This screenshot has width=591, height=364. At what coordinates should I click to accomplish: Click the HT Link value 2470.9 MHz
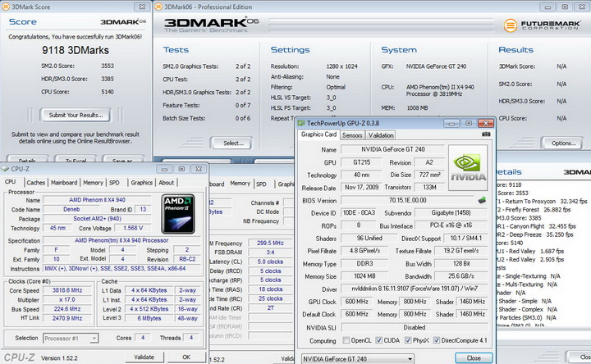(67, 318)
